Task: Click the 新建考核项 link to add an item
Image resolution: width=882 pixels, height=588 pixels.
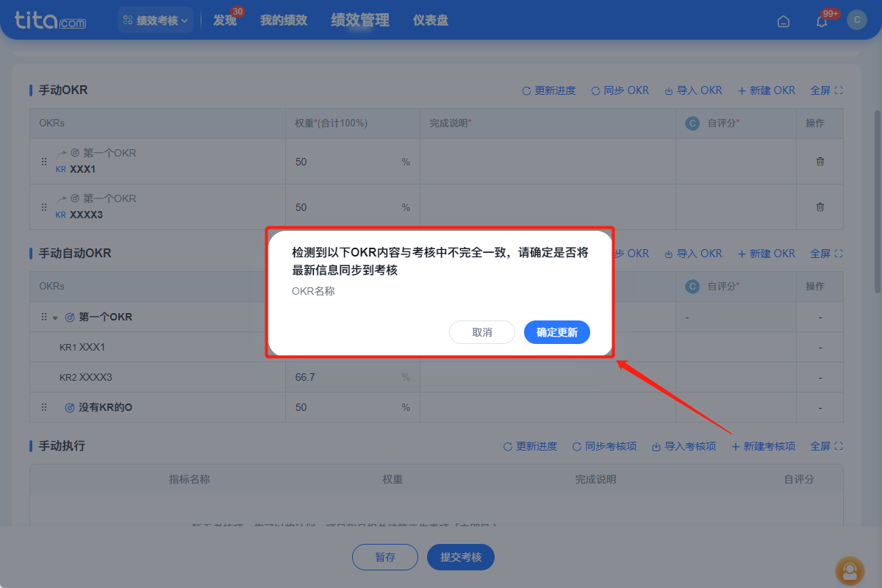Action: point(763,445)
